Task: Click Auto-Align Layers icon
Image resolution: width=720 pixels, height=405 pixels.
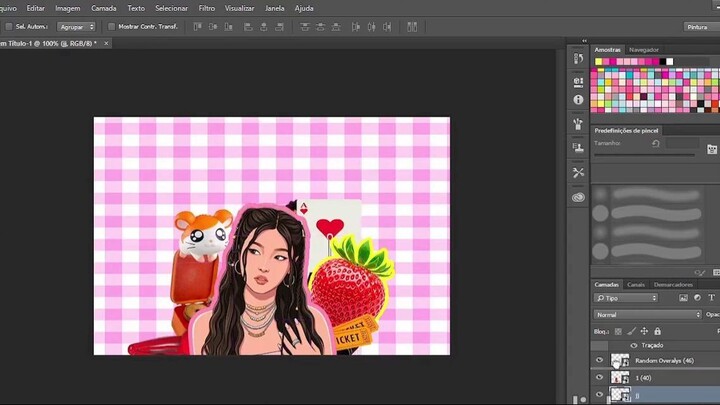Action: pyautogui.click(x=412, y=27)
